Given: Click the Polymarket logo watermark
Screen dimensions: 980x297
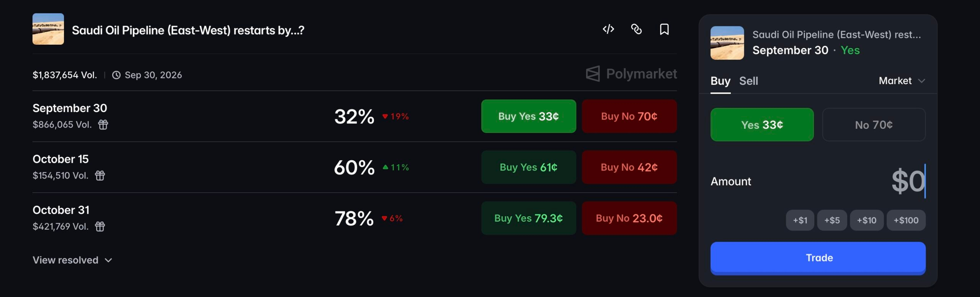Looking at the screenshot, I should [631, 73].
